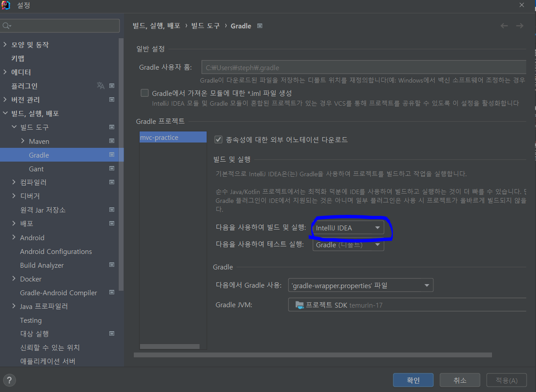This screenshot has height=392, width=536.
Task: Click the project-level icon beside 배포
Action: coord(112,223)
